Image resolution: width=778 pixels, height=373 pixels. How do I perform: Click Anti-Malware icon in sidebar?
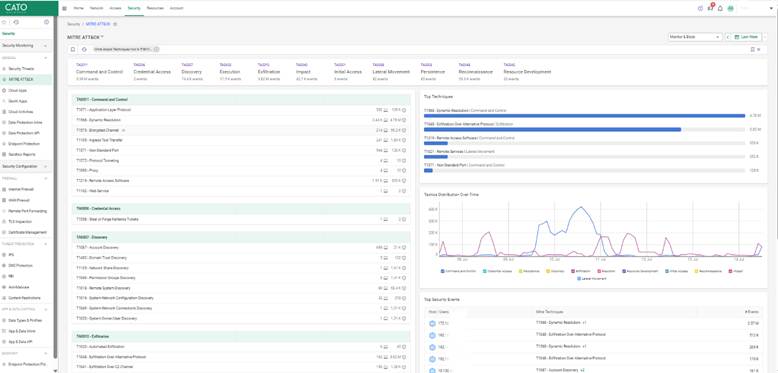coord(4,287)
